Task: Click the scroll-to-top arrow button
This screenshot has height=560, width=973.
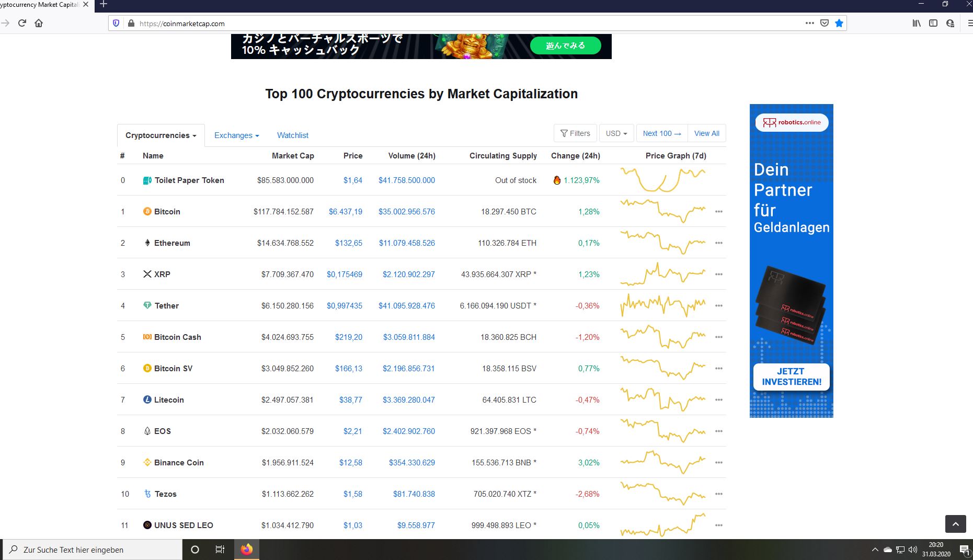Action: click(956, 523)
